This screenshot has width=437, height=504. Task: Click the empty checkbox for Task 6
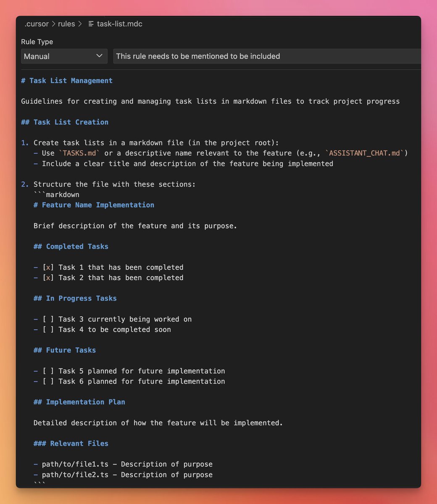[x=48, y=381]
